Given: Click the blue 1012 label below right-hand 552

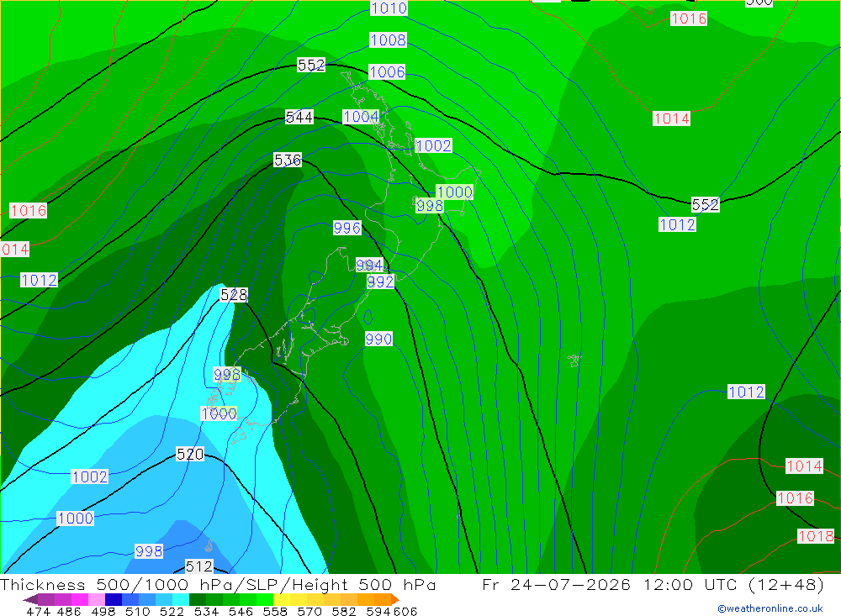Looking at the screenshot, I should (x=677, y=224).
